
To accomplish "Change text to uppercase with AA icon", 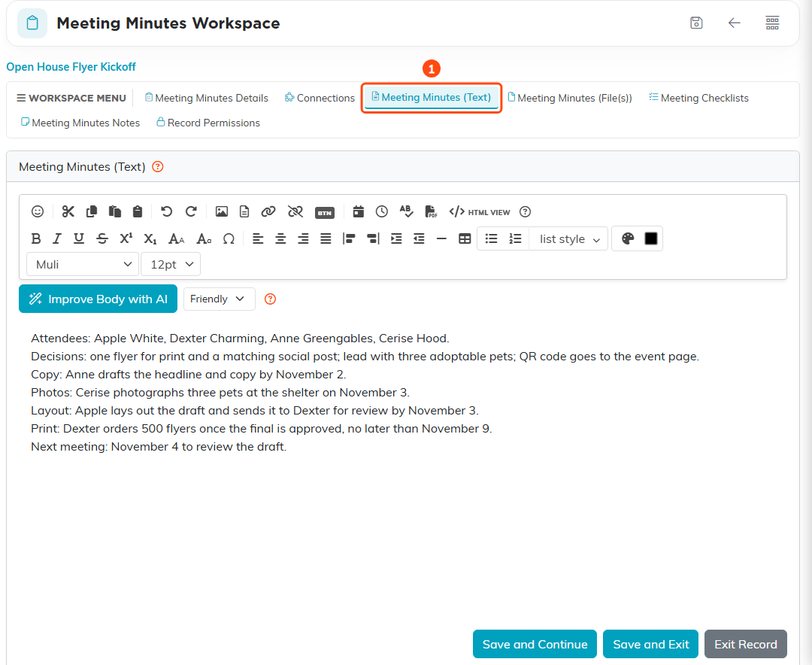I will click(177, 238).
